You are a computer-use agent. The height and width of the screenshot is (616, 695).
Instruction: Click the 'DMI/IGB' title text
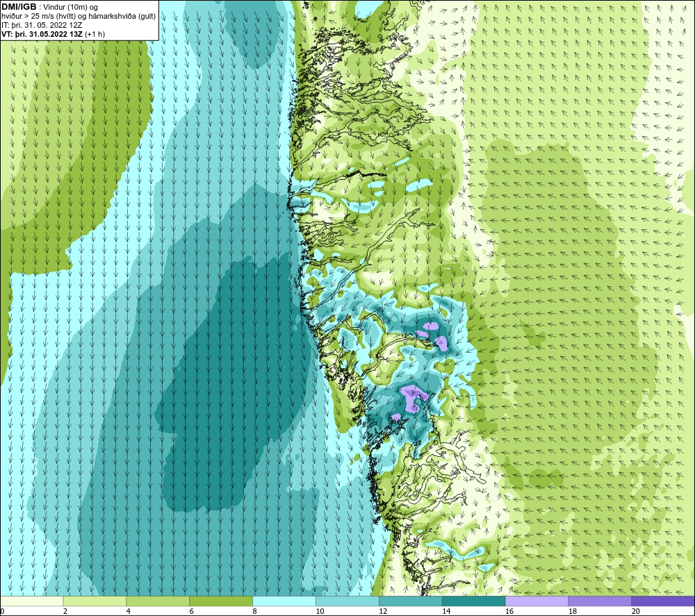19,7
